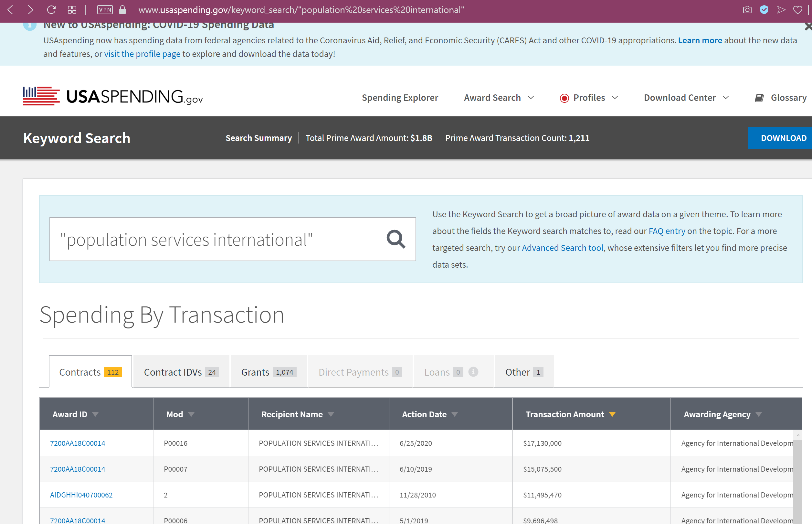Select the Contracts tab
The height and width of the screenshot is (524, 812).
pyautogui.click(x=90, y=372)
